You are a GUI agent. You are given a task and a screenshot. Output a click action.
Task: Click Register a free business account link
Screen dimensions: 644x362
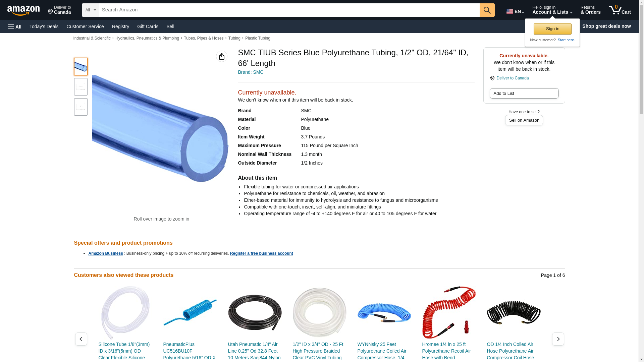[261, 253]
